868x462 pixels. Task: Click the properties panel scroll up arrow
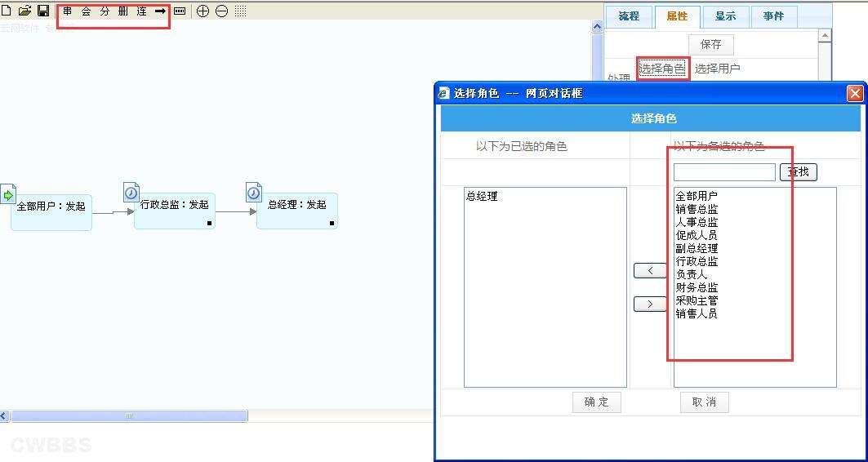click(x=824, y=35)
